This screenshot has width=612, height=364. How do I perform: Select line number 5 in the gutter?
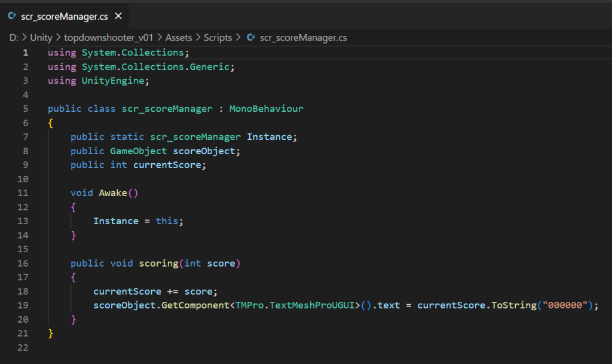click(x=25, y=109)
